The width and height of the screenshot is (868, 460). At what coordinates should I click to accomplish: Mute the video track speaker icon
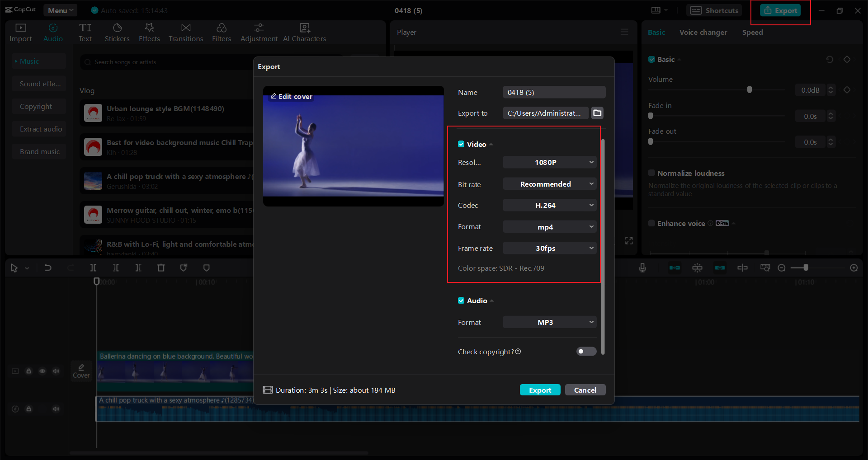56,371
